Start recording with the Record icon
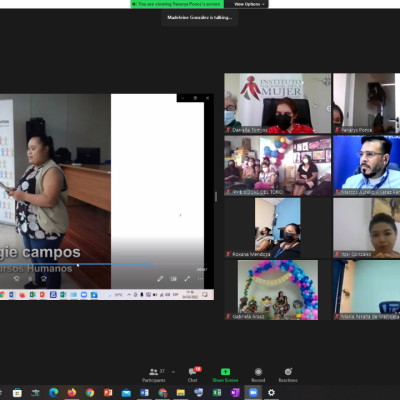The width and height of the screenshot is (400, 400). click(x=258, y=372)
